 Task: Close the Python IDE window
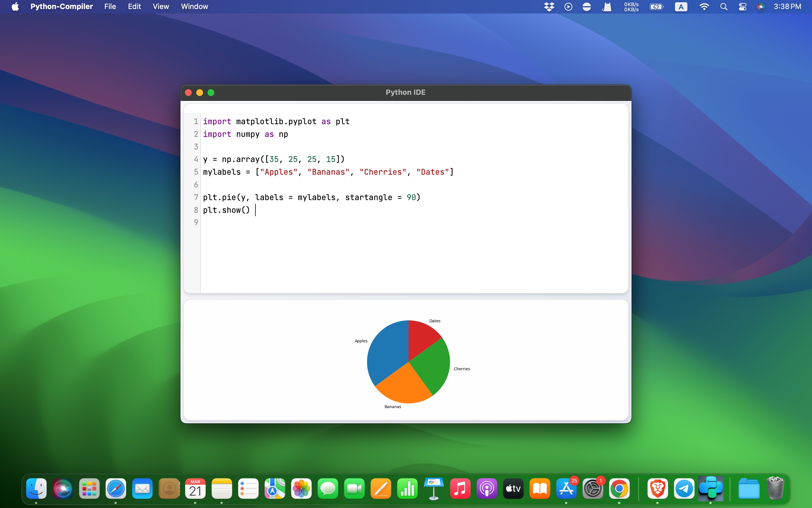(189, 92)
